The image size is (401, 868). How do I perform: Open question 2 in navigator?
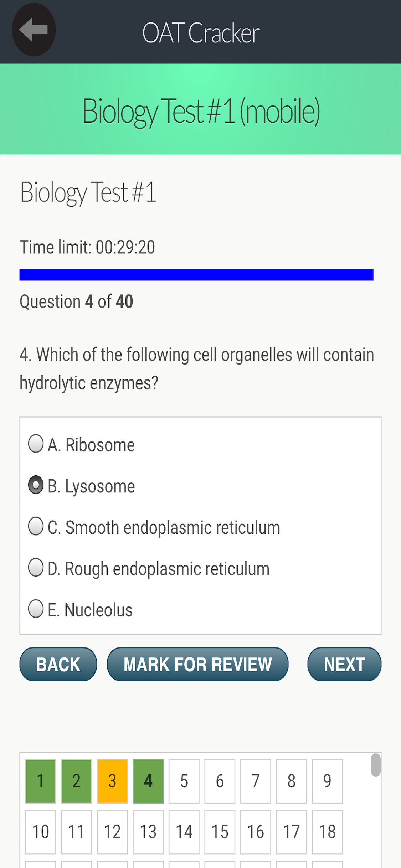(x=76, y=781)
